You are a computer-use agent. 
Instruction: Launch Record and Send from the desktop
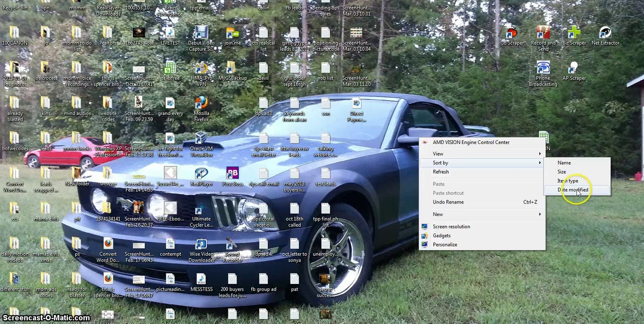(x=543, y=39)
